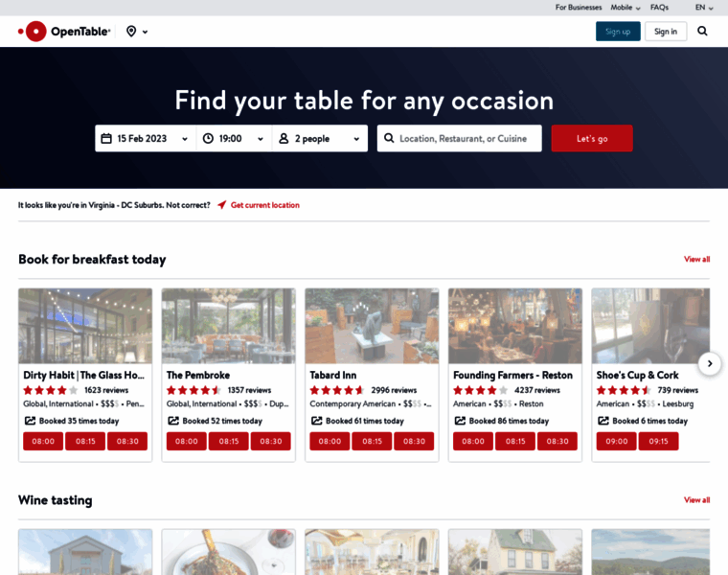The image size is (728, 575).
Task: Expand the 19:00 time dropdown
Action: pos(234,138)
